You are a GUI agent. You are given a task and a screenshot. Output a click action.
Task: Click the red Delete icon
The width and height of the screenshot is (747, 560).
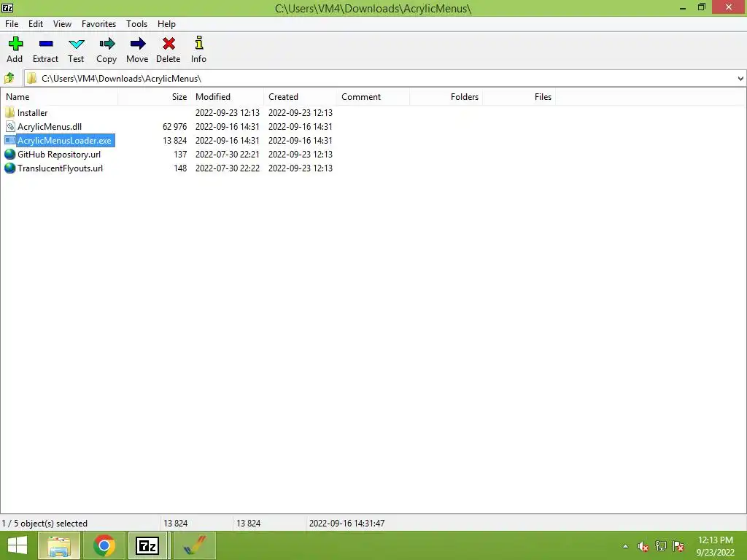[x=169, y=44]
